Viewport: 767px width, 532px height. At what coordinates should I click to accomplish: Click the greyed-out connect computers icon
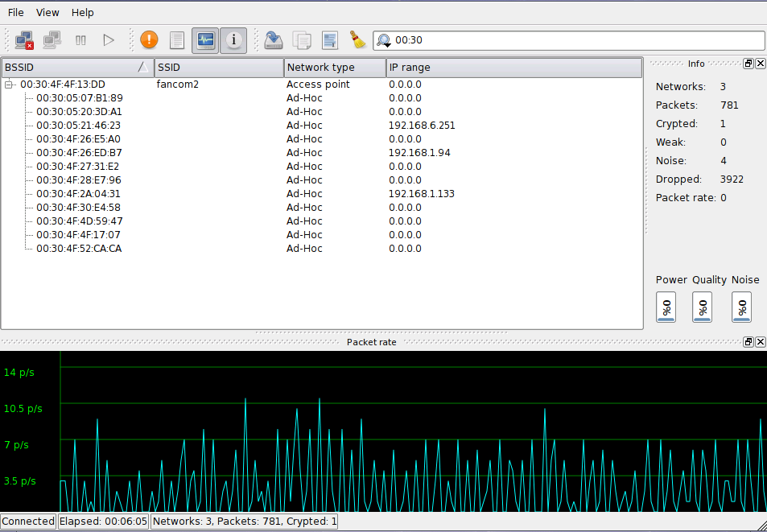(52, 40)
